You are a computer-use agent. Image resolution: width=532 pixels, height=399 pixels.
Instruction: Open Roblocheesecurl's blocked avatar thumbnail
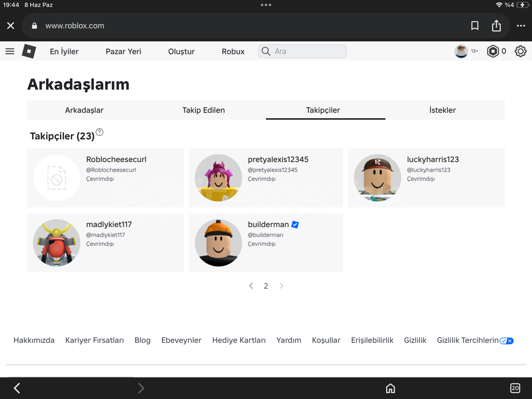click(57, 178)
